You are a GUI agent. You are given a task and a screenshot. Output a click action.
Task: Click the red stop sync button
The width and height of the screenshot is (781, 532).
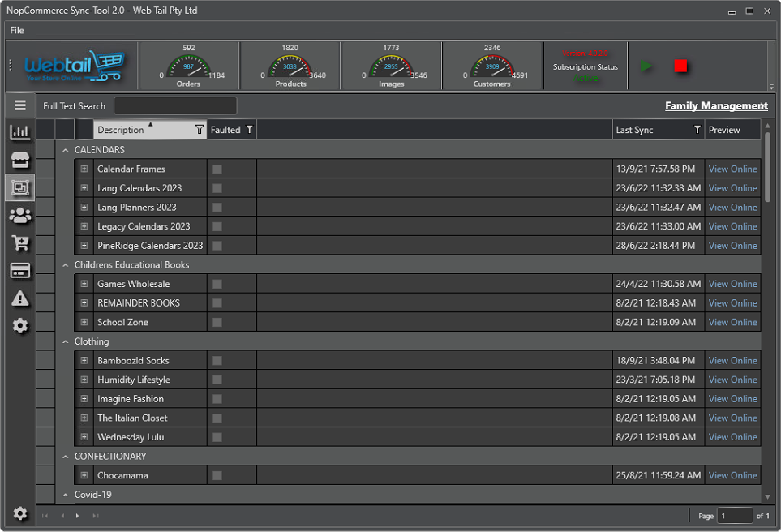(x=681, y=66)
